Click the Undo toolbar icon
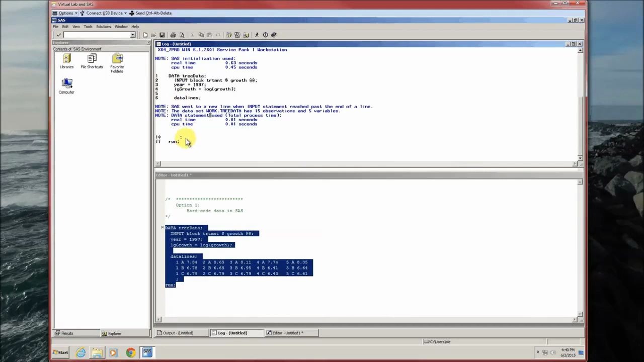Screen dimensions: 644x362 [218, 35]
